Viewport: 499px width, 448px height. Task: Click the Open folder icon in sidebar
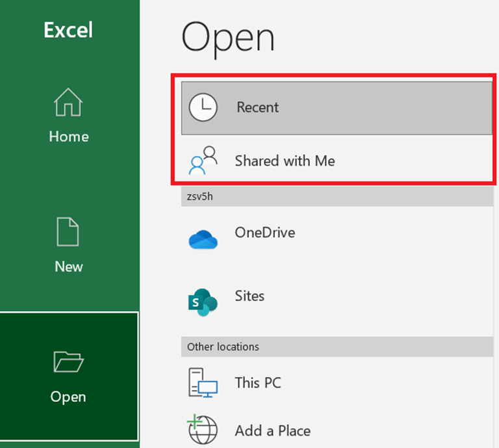pos(68,362)
